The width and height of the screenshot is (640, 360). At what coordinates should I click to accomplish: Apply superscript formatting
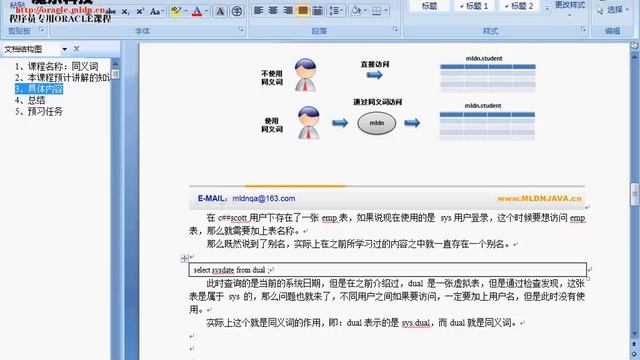pos(140,12)
